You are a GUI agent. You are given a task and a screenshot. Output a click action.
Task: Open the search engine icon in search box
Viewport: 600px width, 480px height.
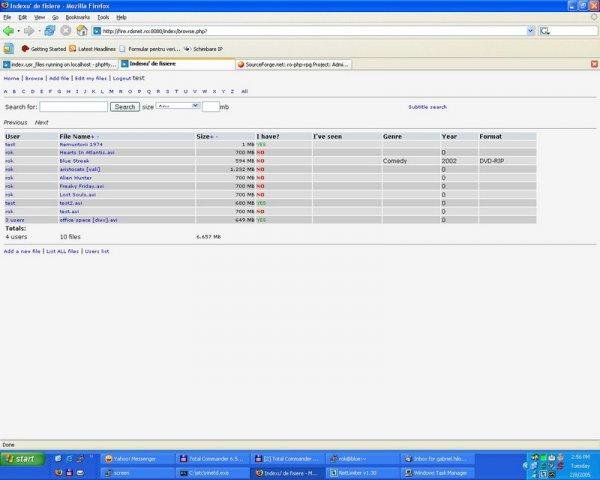pos(545,31)
